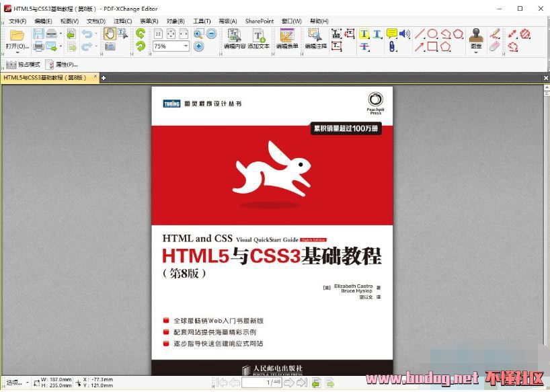
Task: Select the Hand tool
Action: pyautogui.click(x=110, y=34)
